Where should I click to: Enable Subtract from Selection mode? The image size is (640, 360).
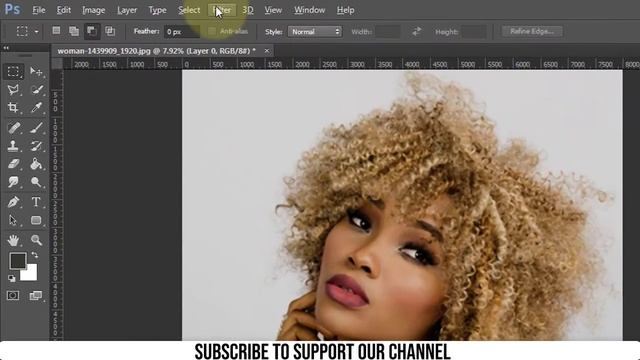click(92, 31)
